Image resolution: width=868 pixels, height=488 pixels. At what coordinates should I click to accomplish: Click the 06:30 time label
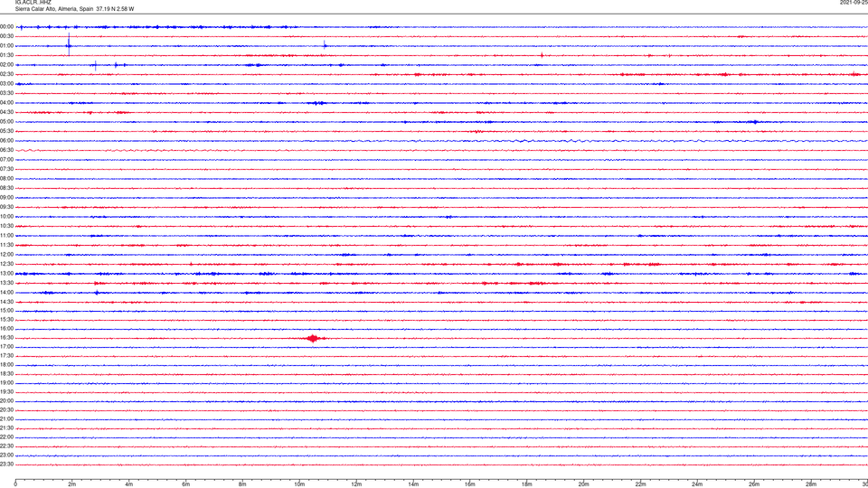click(x=6, y=150)
